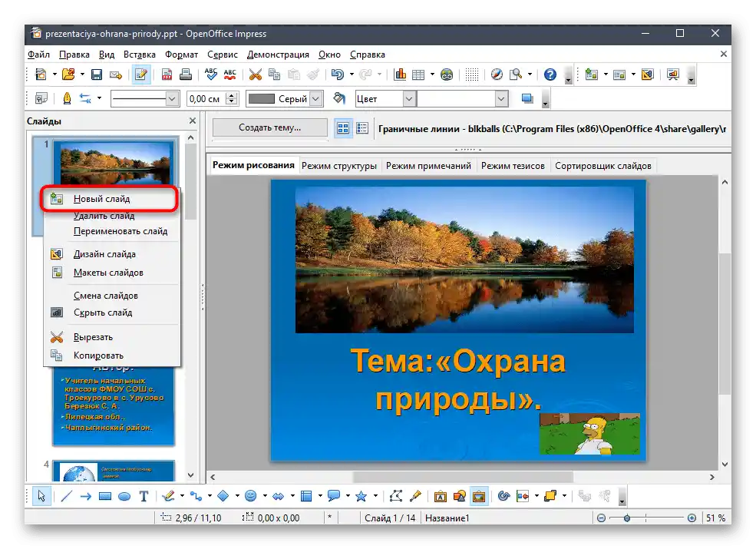
Task: Click the Save icon in the toolbar
Action: tap(97, 74)
